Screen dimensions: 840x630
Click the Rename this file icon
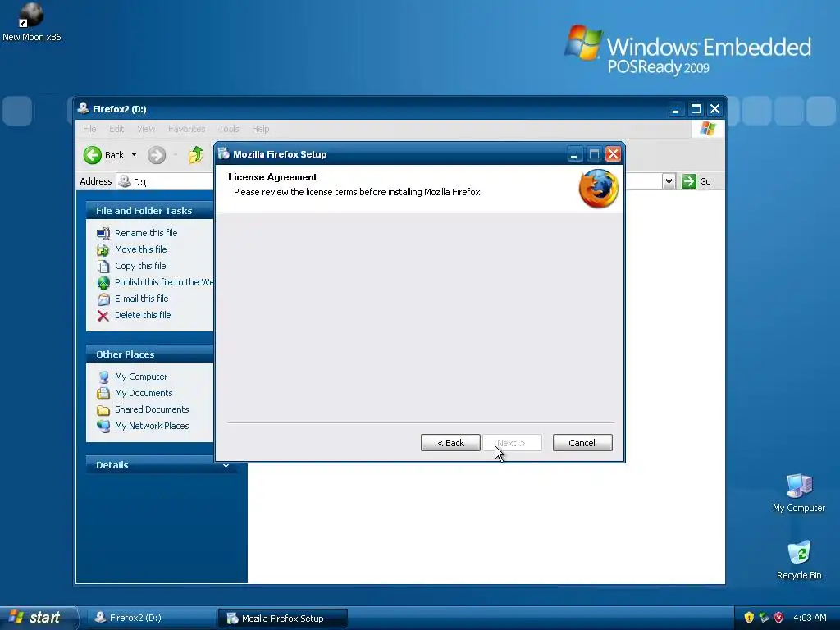[103, 234]
